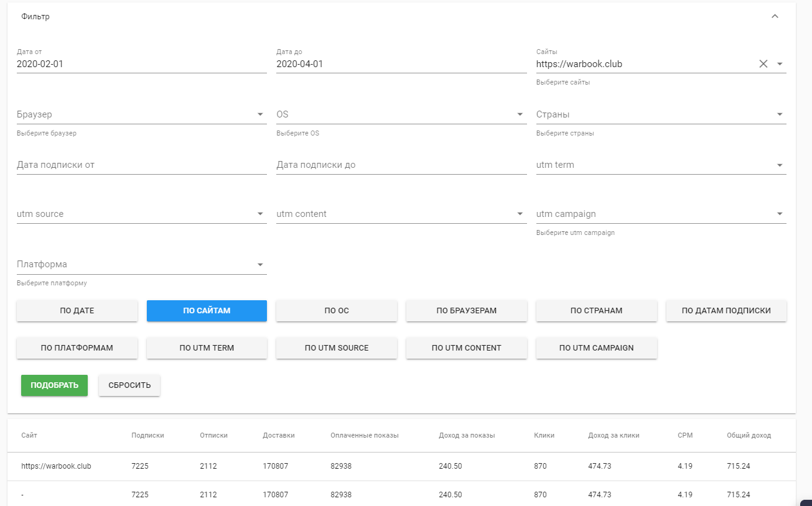Click the СБРОСИТЬ reset button
Image resolution: width=812 pixels, height=506 pixels.
[129, 385]
